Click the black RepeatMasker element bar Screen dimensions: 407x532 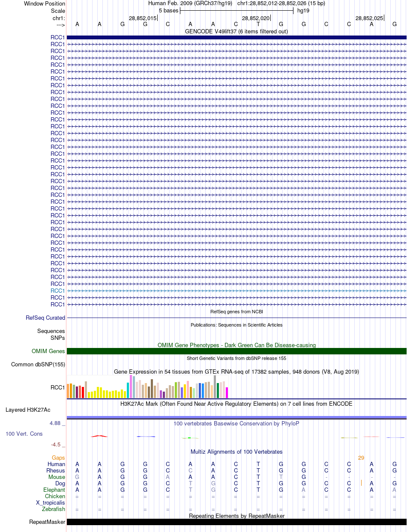(236, 522)
